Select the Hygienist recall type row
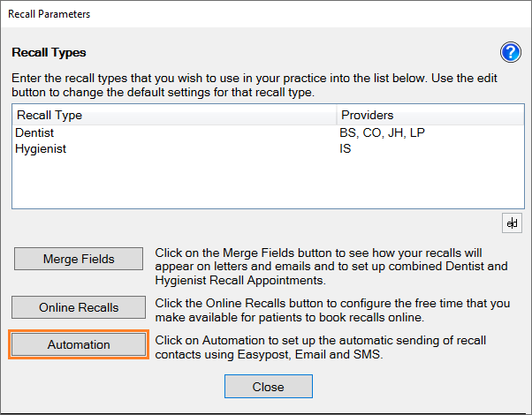This screenshot has width=532, height=415. [x=268, y=148]
